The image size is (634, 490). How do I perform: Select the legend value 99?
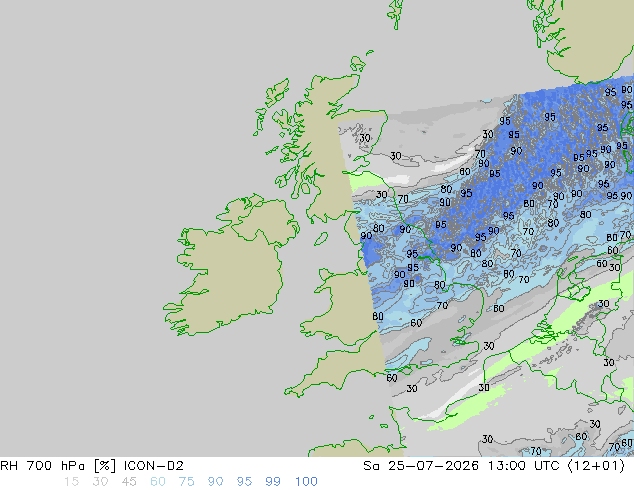[273, 482]
